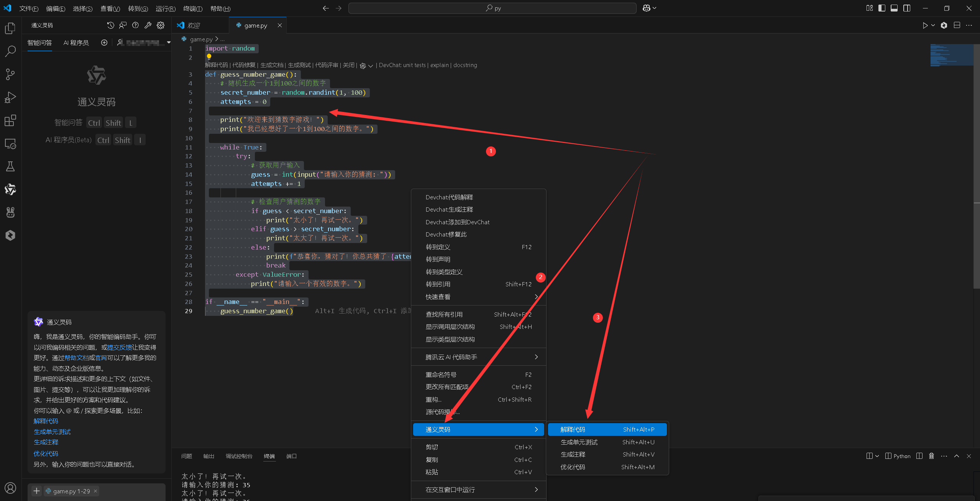Click the hexagon extension icon in editor toolbar

point(944,25)
